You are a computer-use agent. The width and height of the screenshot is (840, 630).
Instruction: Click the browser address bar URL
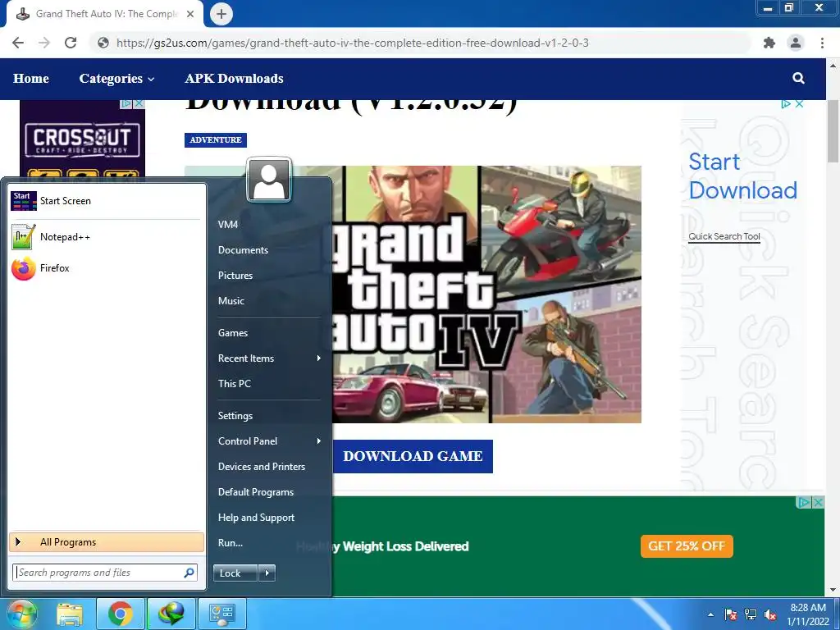pyautogui.click(x=353, y=43)
